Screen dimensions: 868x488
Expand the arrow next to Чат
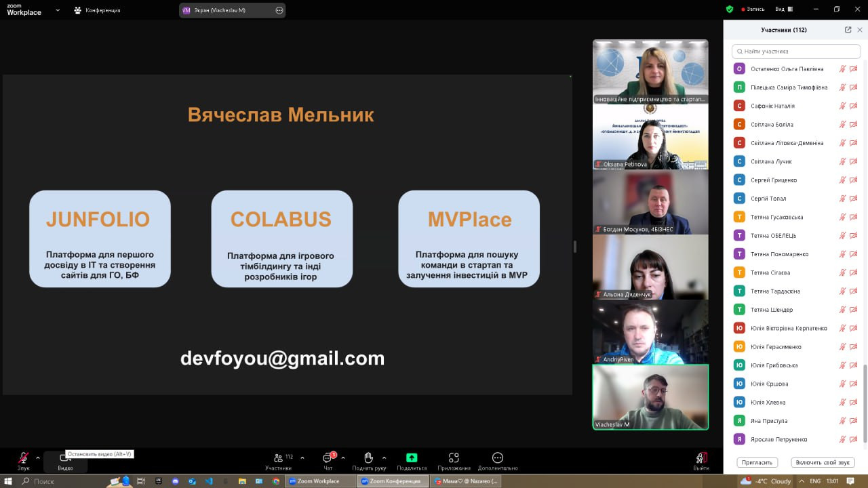click(343, 457)
